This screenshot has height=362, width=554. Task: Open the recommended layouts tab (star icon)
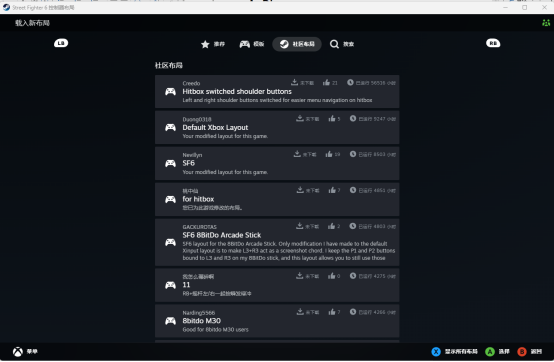(213, 44)
